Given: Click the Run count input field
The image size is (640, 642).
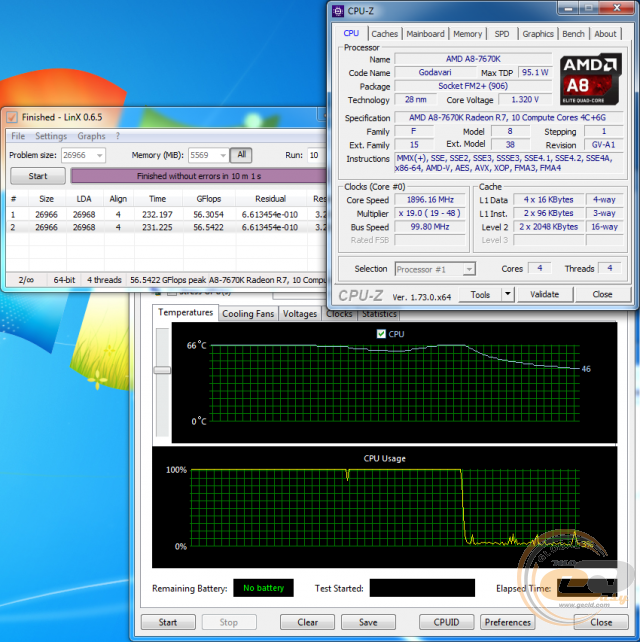Looking at the screenshot, I should coord(317,155).
